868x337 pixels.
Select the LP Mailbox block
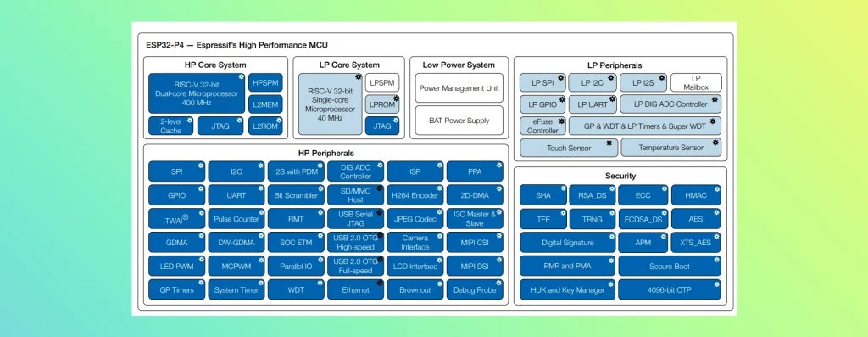click(x=697, y=82)
